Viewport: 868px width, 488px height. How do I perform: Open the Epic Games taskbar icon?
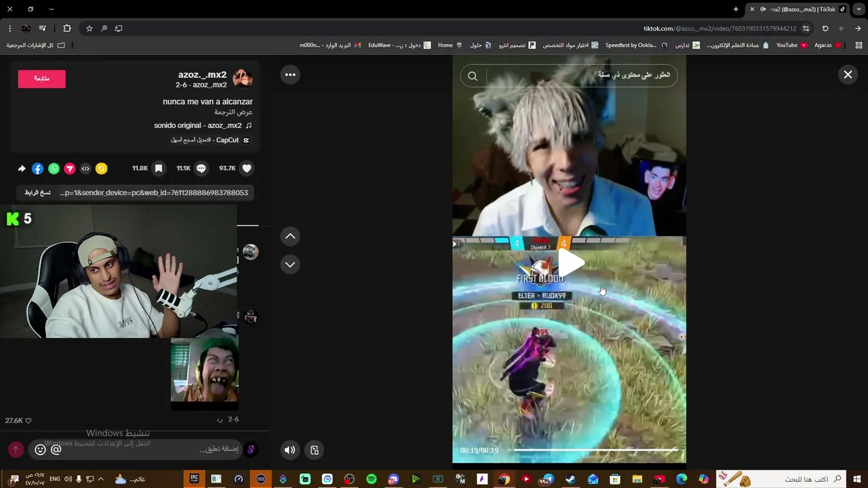(194, 479)
